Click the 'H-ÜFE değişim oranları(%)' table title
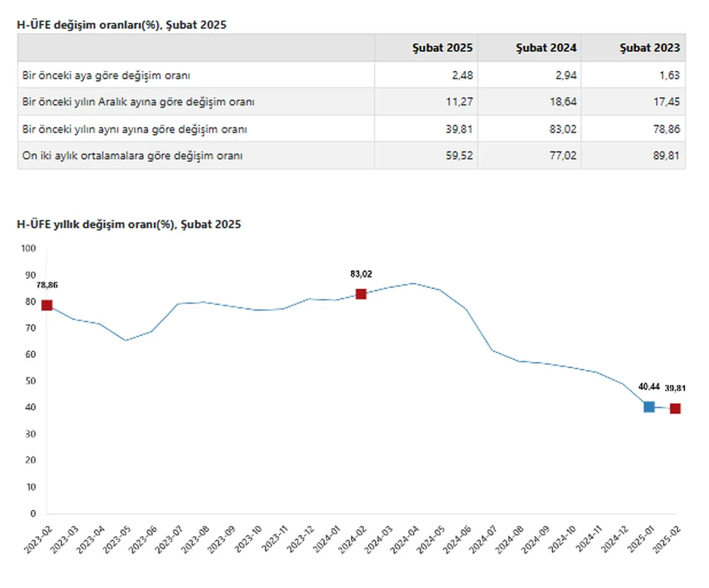 [x=122, y=25]
